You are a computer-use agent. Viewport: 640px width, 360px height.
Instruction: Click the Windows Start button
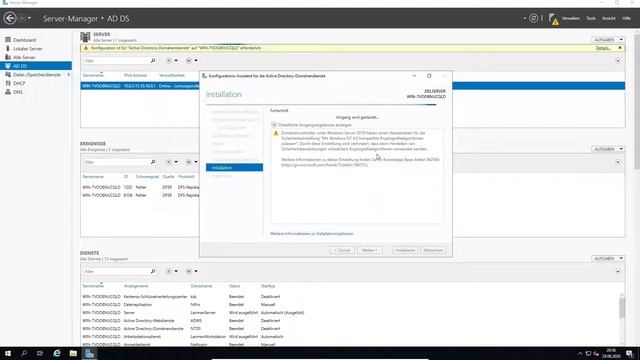(8, 353)
